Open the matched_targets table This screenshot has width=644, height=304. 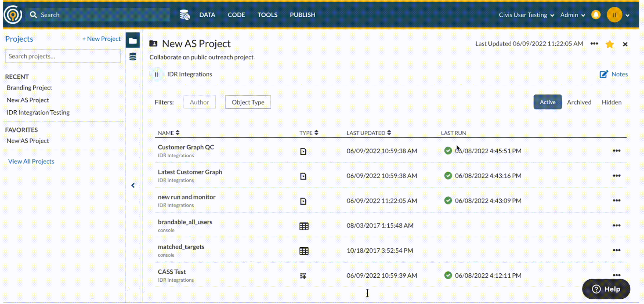pos(181,247)
